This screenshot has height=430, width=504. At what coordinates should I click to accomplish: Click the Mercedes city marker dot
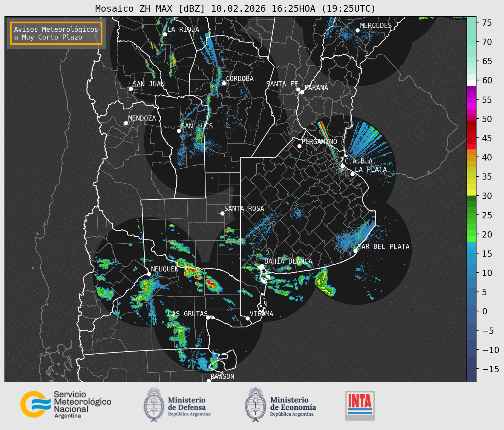pos(357,31)
